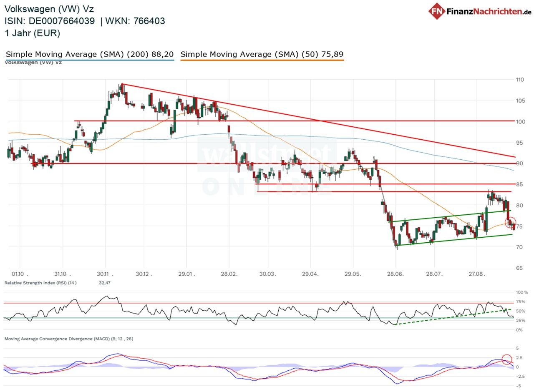Click the 105 price axis label
The image size is (534, 392).
pyautogui.click(x=520, y=101)
